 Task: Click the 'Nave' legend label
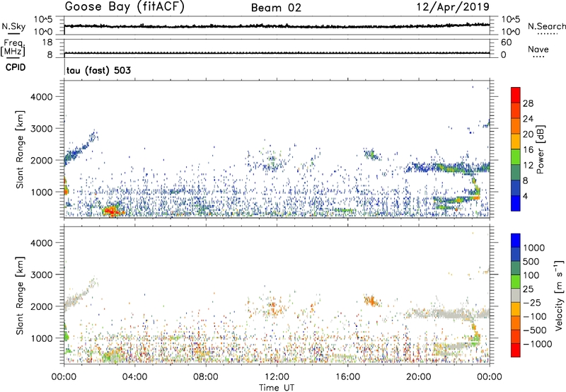pyautogui.click(x=538, y=50)
